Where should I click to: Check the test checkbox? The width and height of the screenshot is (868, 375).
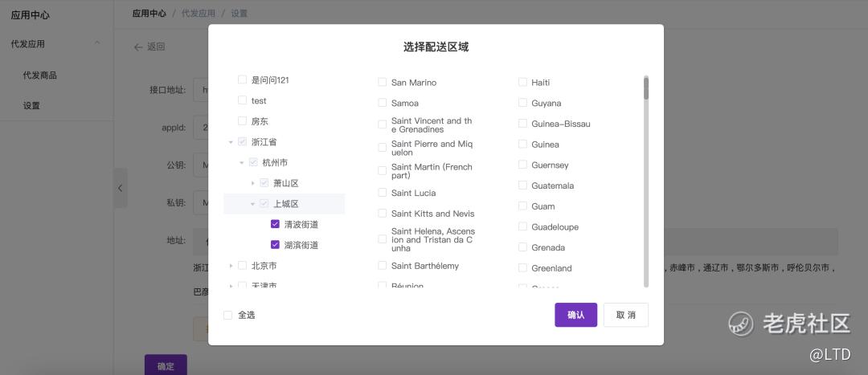pyautogui.click(x=242, y=100)
